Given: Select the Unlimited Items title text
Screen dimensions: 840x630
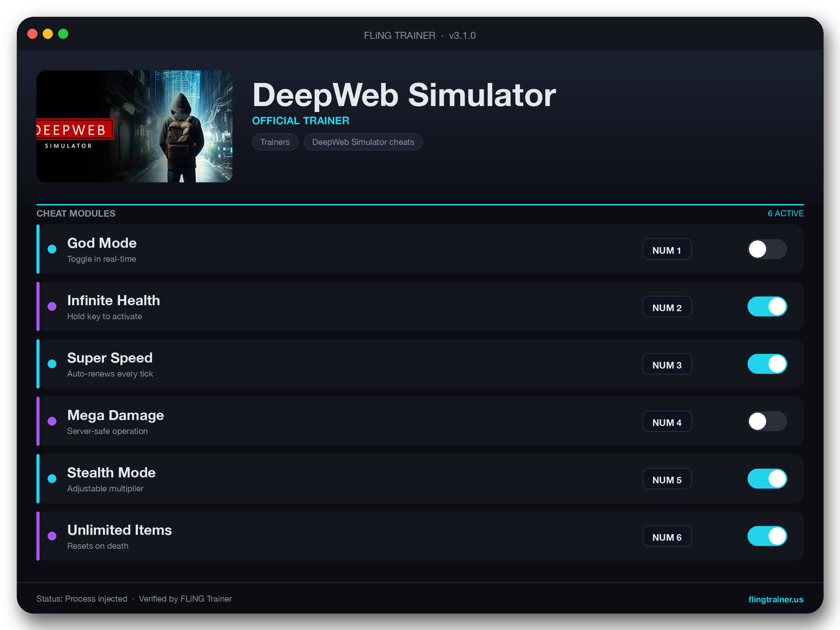Looking at the screenshot, I should 120,530.
